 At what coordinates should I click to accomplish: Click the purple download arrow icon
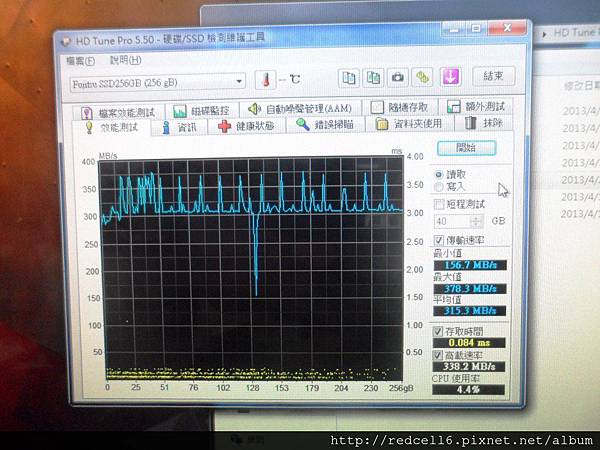(x=450, y=77)
